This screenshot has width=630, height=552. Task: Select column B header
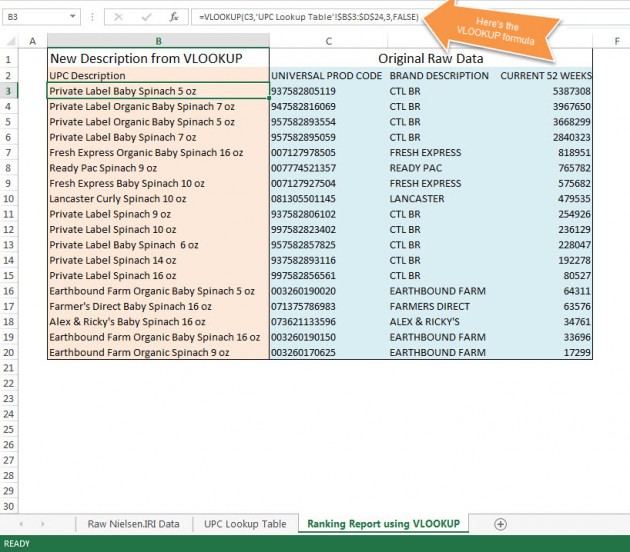[x=158, y=41]
